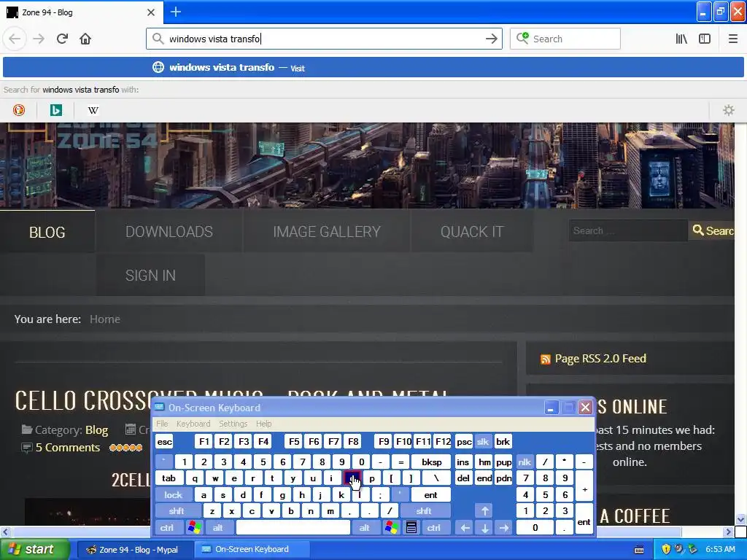
Task: Click the r key on keyboard
Action: [253, 478]
